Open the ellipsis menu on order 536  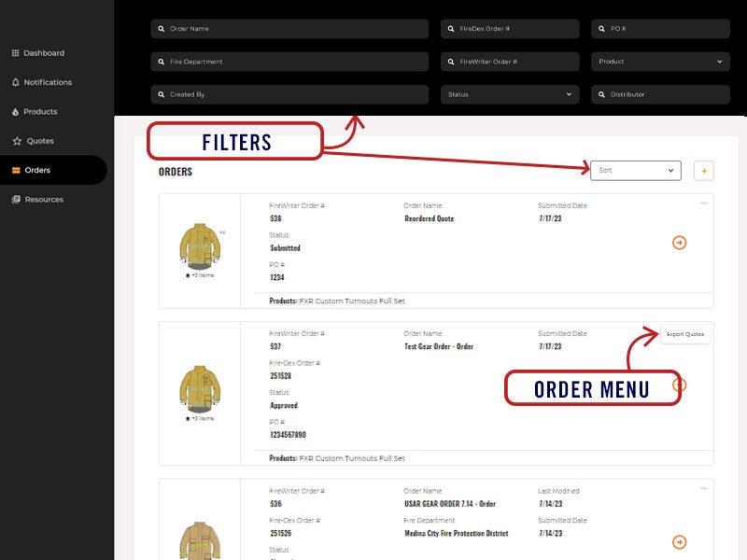(x=705, y=486)
